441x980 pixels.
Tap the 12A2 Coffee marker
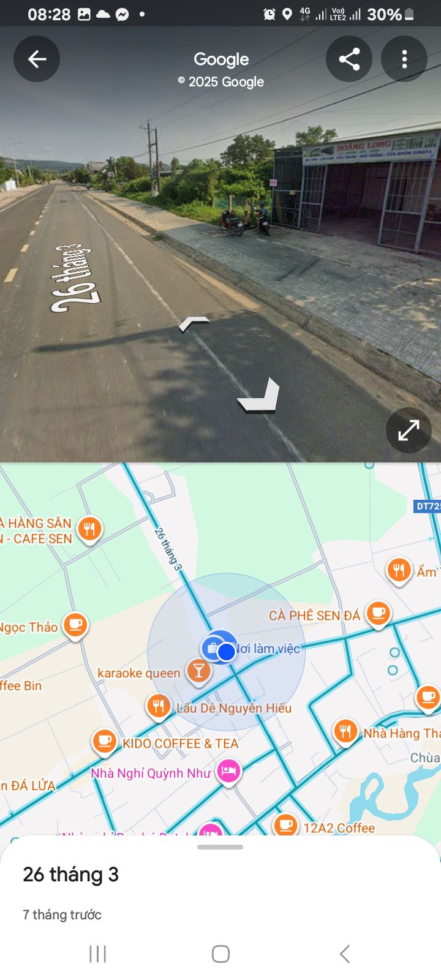click(x=285, y=824)
